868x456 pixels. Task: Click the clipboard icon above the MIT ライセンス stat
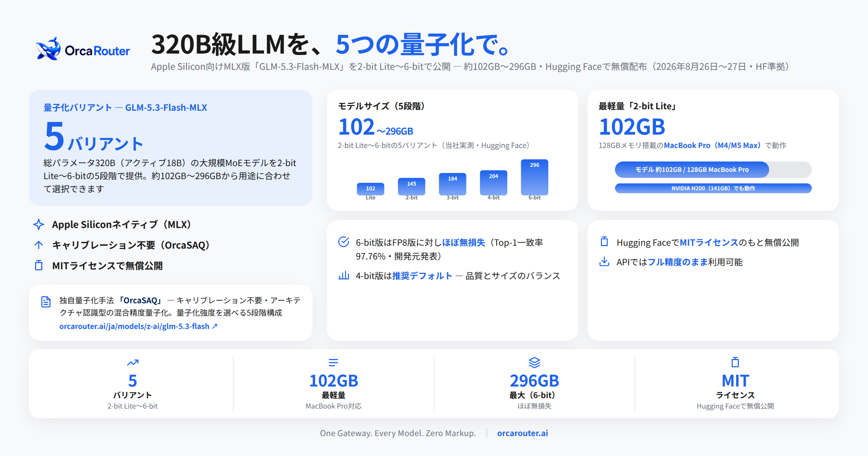click(x=735, y=362)
